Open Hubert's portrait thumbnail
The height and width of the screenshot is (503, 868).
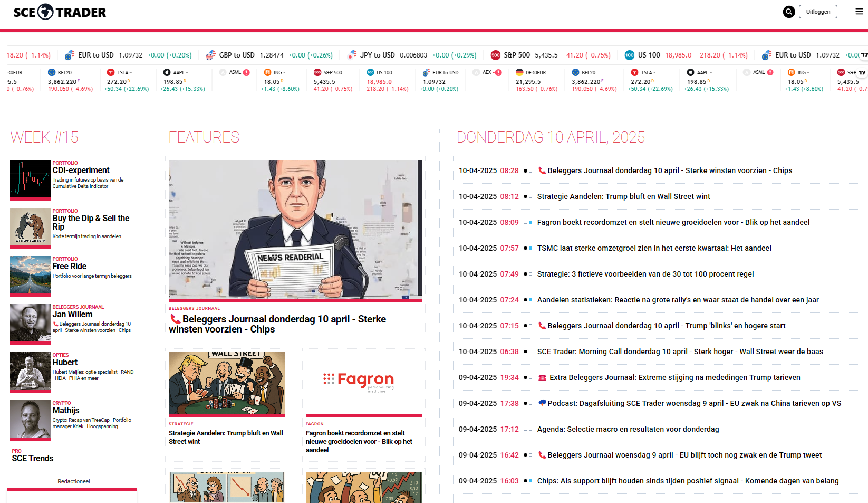pyautogui.click(x=30, y=371)
